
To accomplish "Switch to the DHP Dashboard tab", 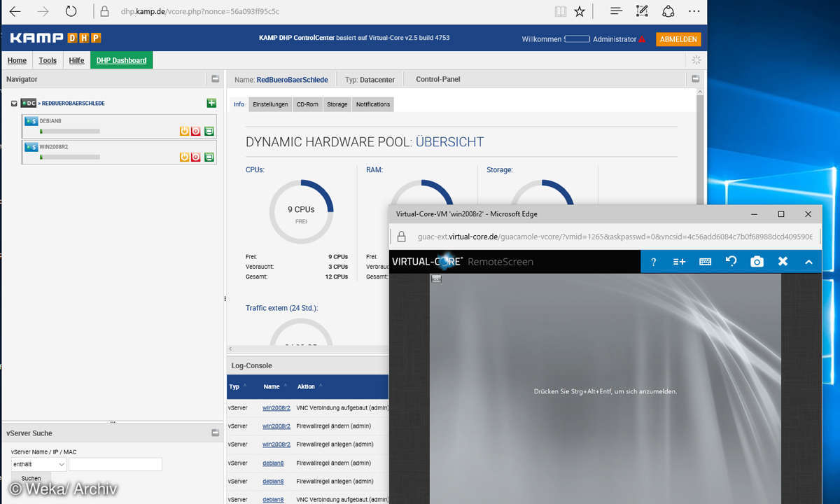I will (x=121, y=60).
